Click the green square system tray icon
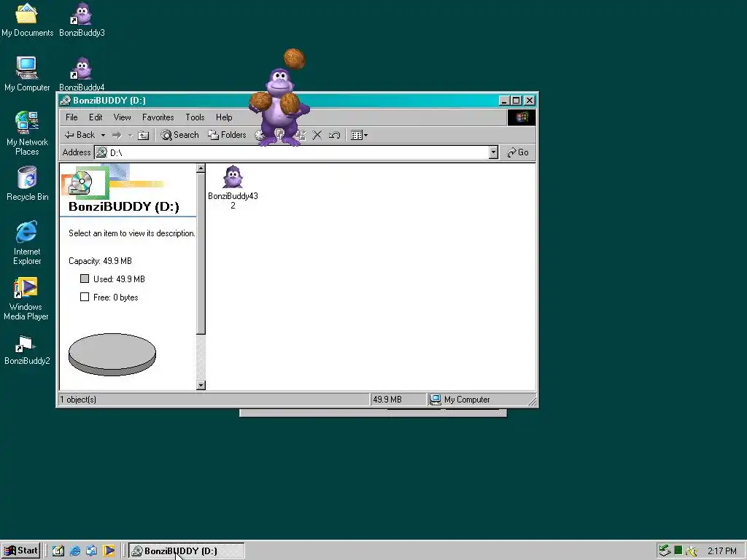Screen dimensions: 747x560 pyautogui.click(x=678, y=551)
